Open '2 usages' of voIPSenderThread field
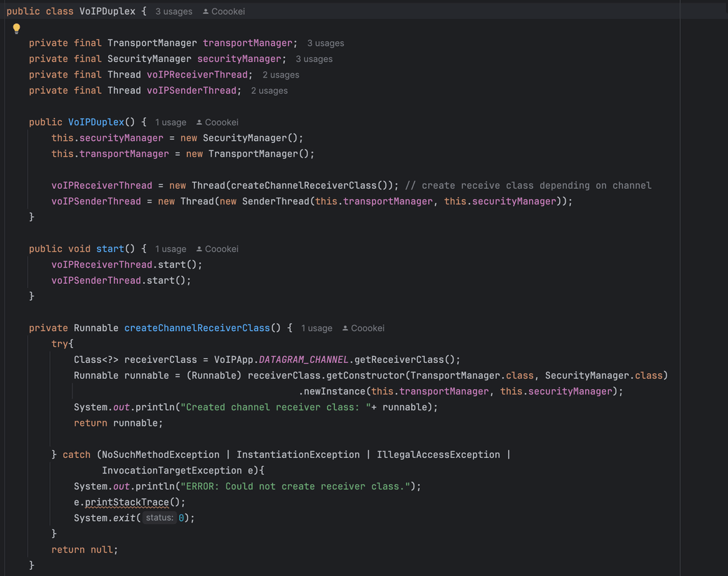Viewport: 728px width, 576px height. pyautogui.click(x=269, y=91)
